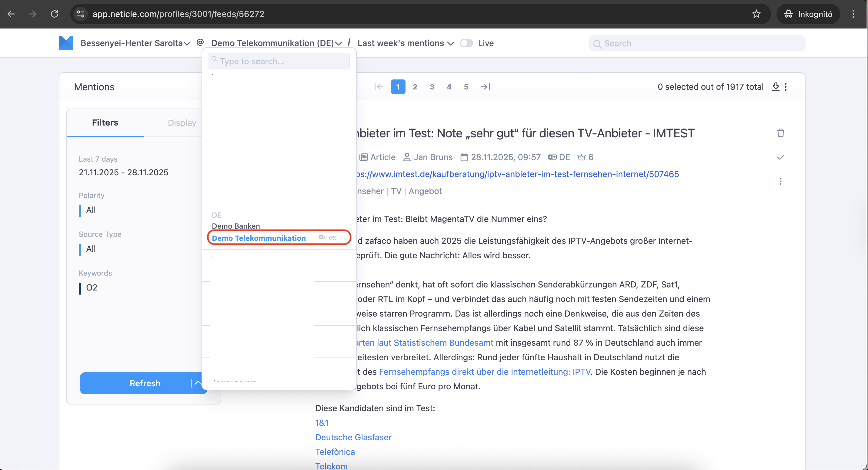This screenshot has width=868, height=470.
Task: Delete the IMTEST mention with trash icon
Action: click(x=780, y=133)
